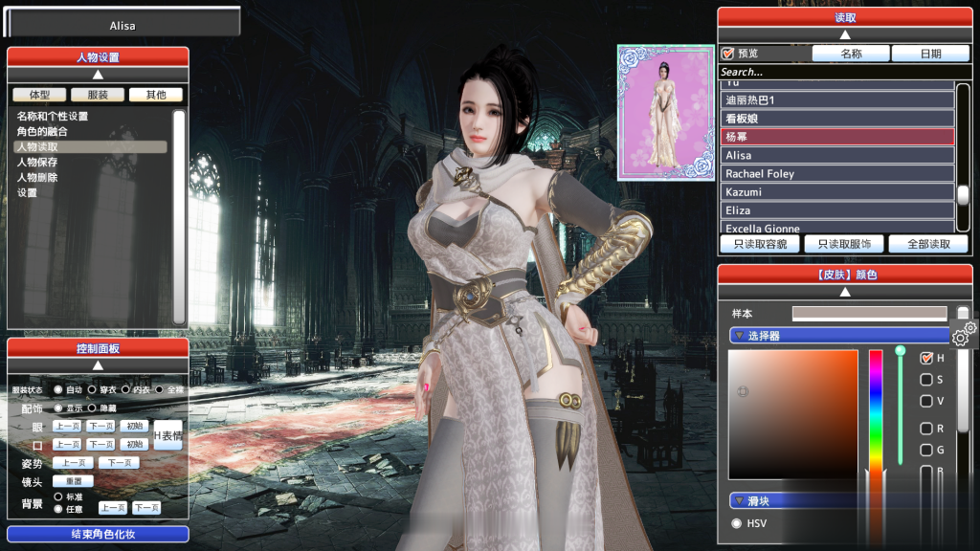Collapse the 控制面板 panel using its arrow
Screen dimensions: 980x551
coord(98,365)
